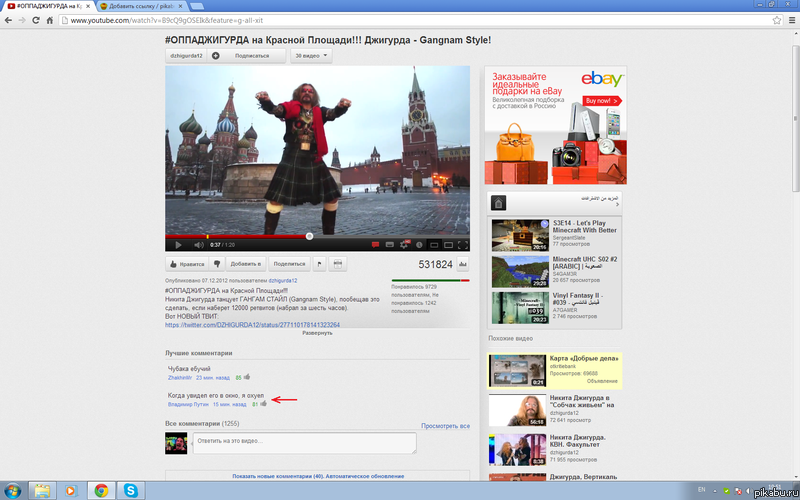Click the user avatar beside comment box

[x=176, y=443]
